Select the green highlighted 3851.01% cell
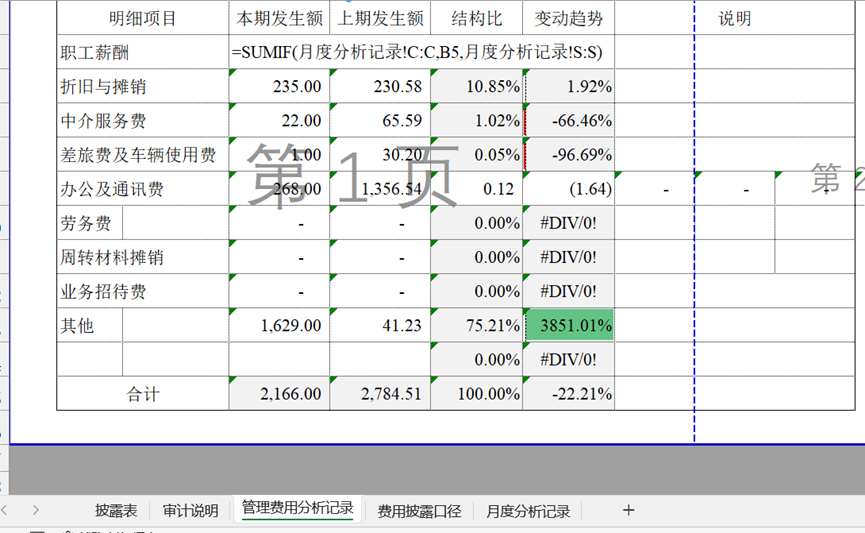The image size is (865, 533). click(568, 326)
